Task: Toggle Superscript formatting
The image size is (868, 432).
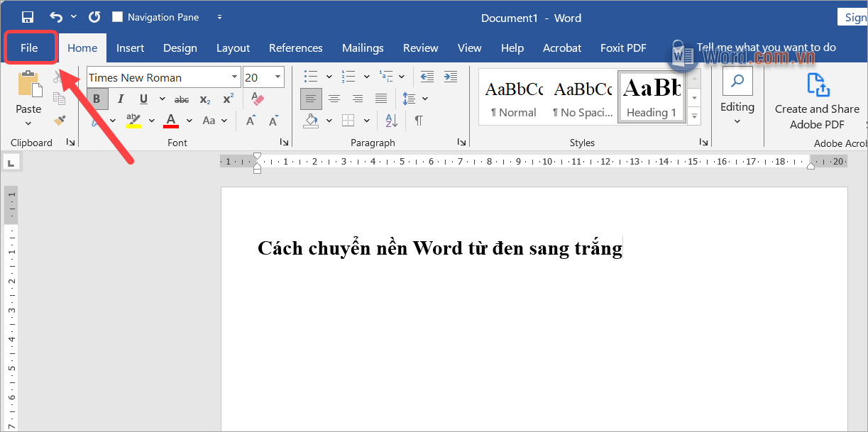Action: (x=228, y=99)
